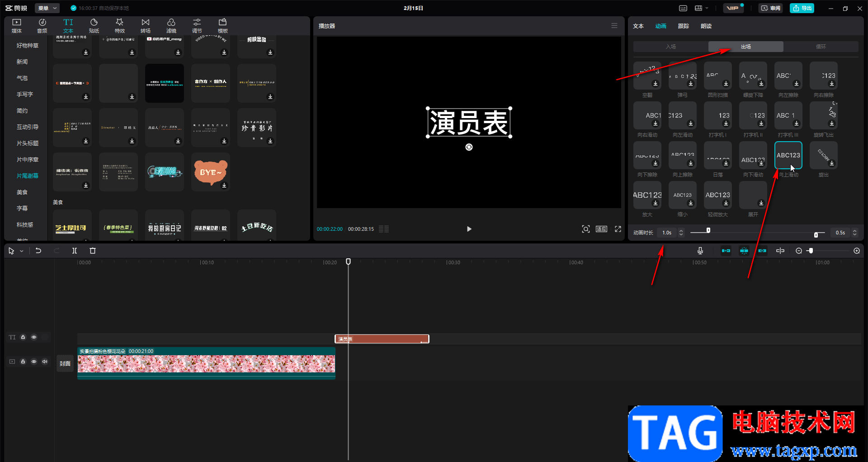Toggle clip linkage in timeline
The height and width of the screenshot is (462, 868).
point(762,251)
